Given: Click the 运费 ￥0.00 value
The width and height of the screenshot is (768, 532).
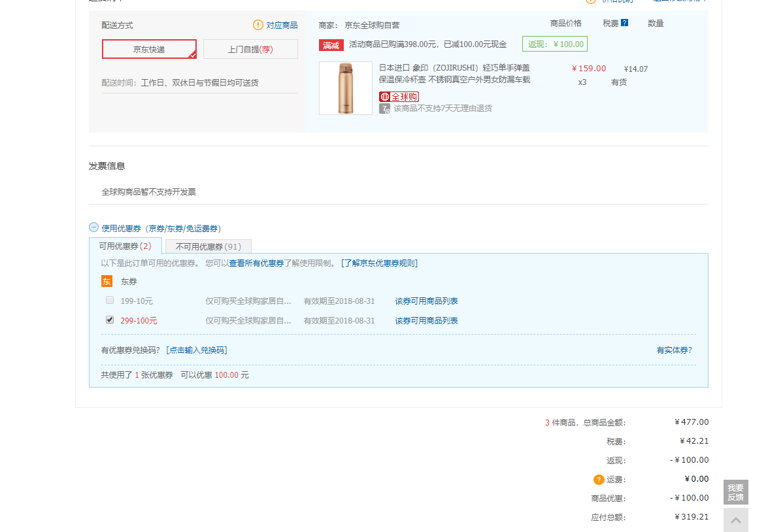Looking at the screenshot, I should 697,478.
